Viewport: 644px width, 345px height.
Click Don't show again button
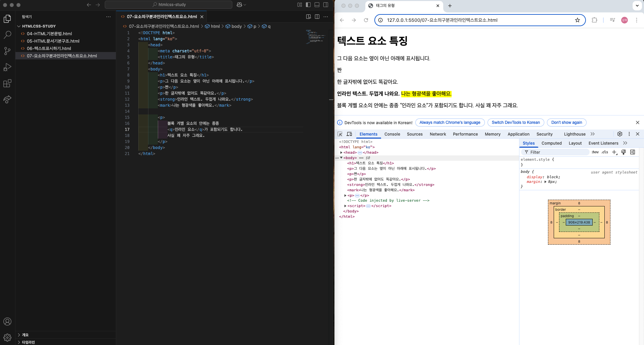[567, 122]
